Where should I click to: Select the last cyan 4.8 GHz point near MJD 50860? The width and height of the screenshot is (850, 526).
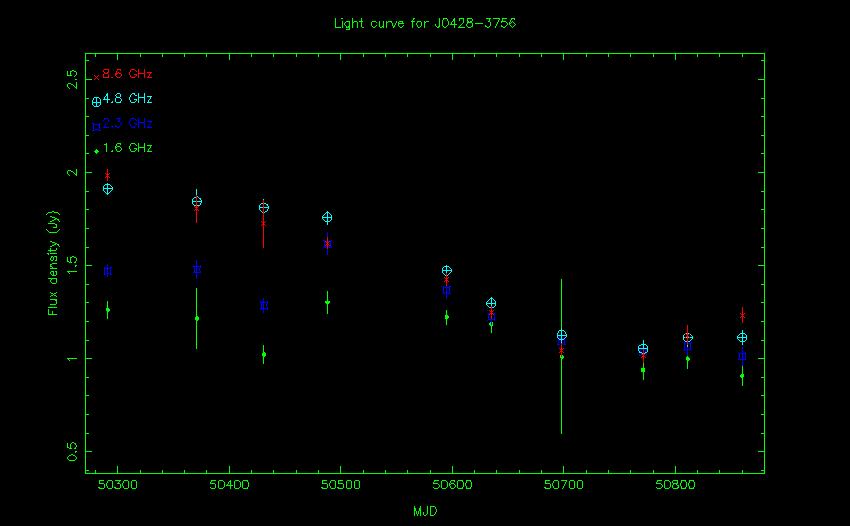[742, 337]
